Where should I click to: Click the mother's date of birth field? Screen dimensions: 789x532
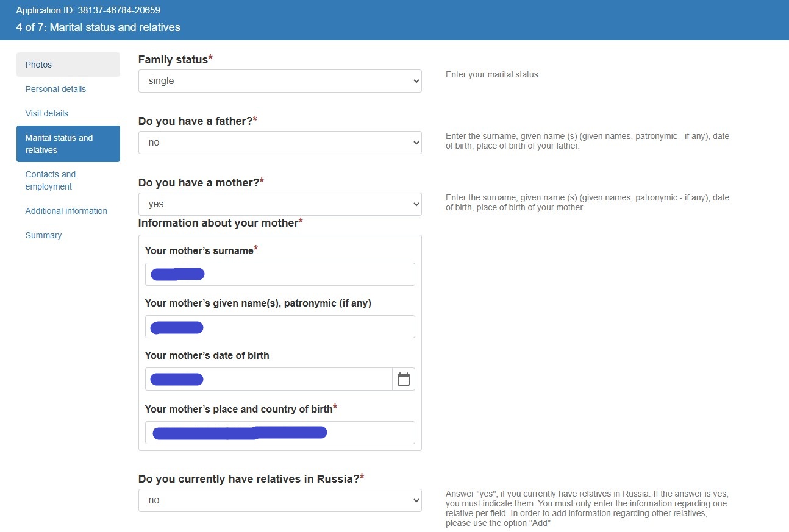click(x=269, y=379)
